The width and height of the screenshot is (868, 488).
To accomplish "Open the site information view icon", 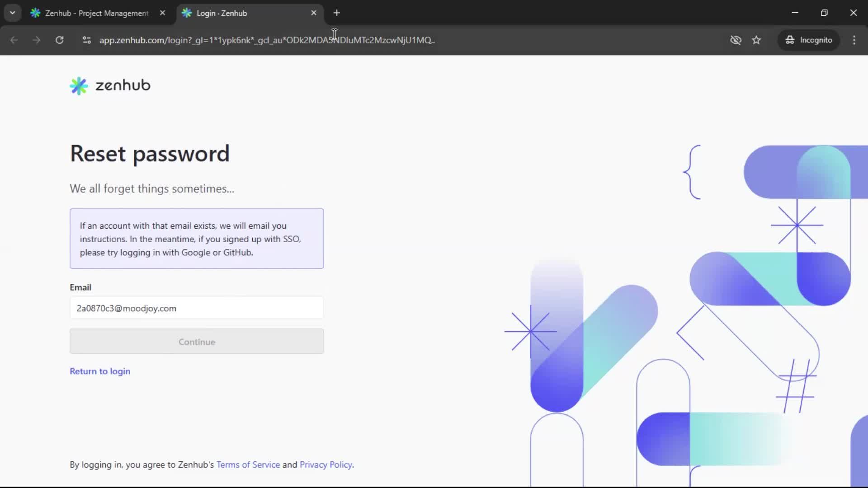I will coord(86,40).
